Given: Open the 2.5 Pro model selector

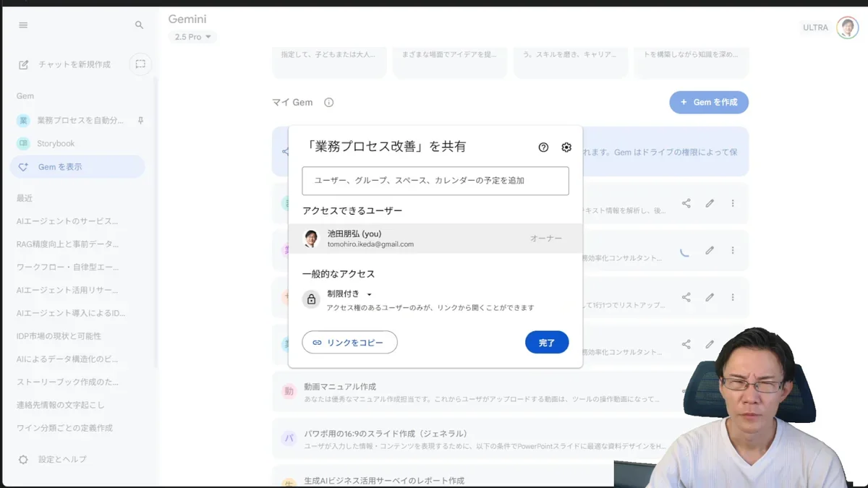Looking at the screenshot, I should tap(192, 37).
